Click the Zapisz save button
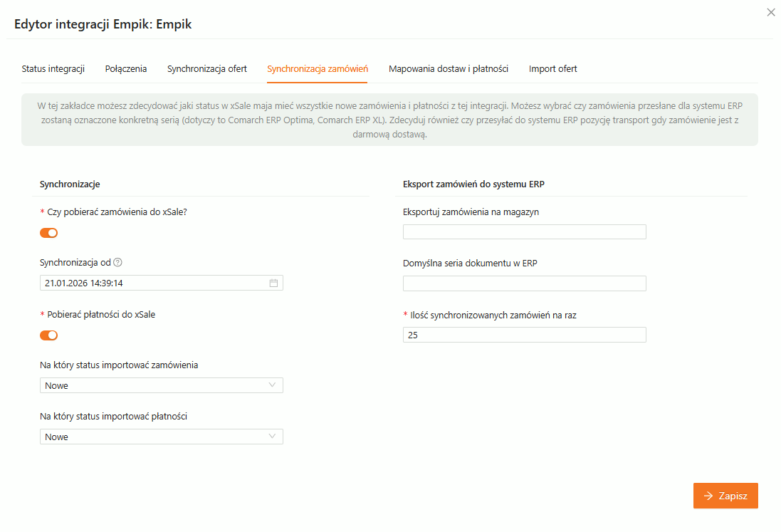 tap(725, 496)
